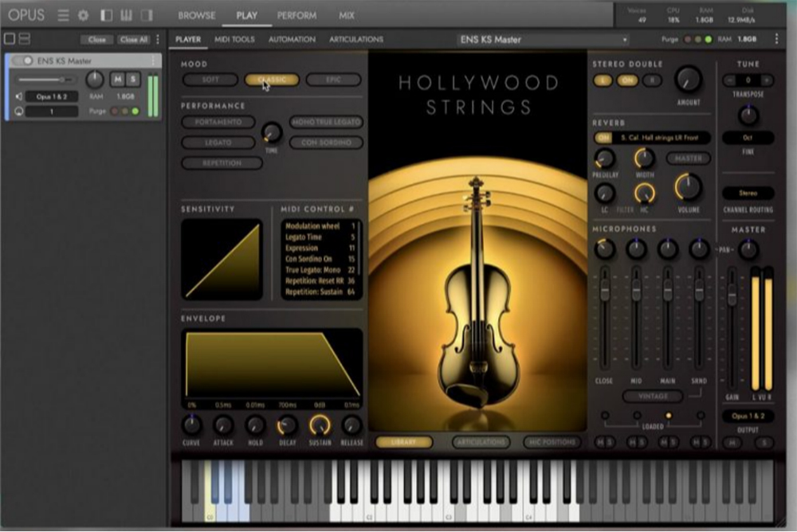Switch to single instrument view icon

[10, 38]
